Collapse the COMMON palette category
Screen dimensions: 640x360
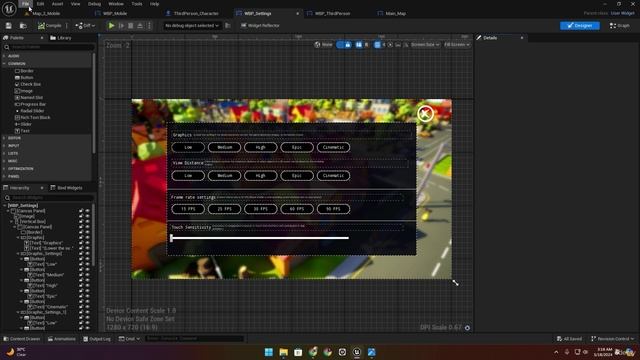[x=4, y=64]
